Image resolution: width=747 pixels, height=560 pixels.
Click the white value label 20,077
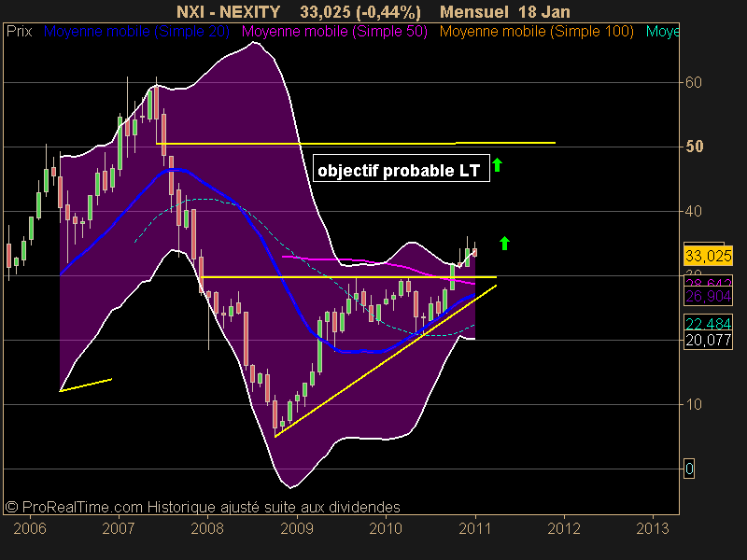[x=708, y=340]
